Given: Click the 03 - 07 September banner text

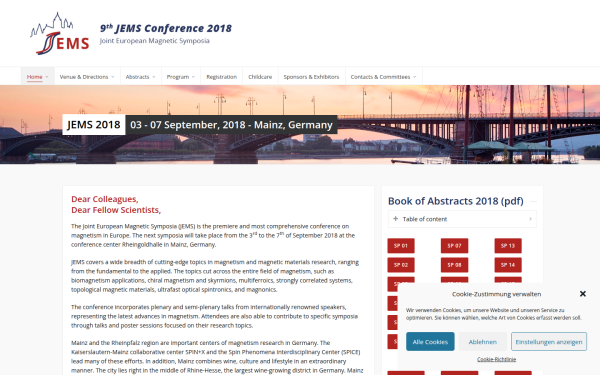Looking at the screenshot, I should tap(231, 125).
